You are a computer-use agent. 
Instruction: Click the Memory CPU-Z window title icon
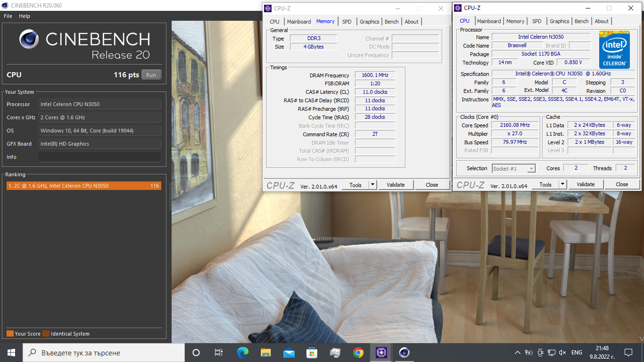pyautogui.click(x=268, y=8)
